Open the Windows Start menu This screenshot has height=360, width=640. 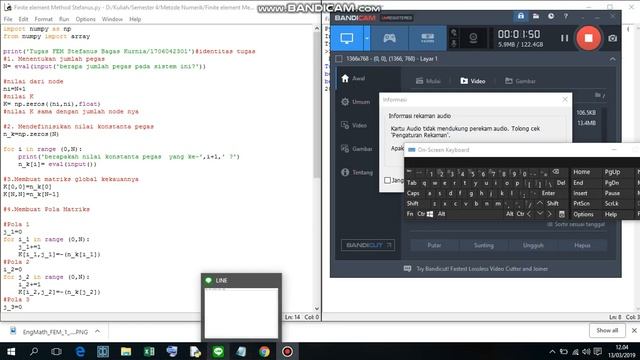(11, 351)
